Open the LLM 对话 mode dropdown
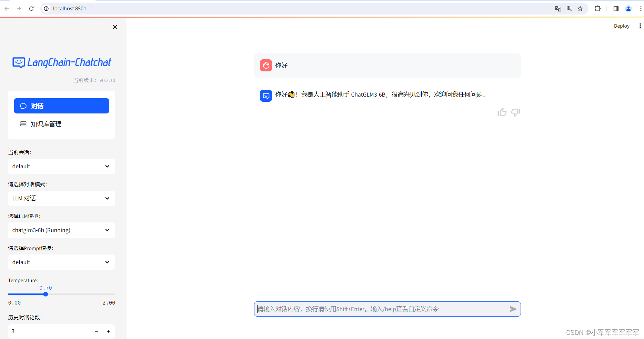The width and height of the screenshot is (644, 339). pyautogui.click(x=61, y=198)
